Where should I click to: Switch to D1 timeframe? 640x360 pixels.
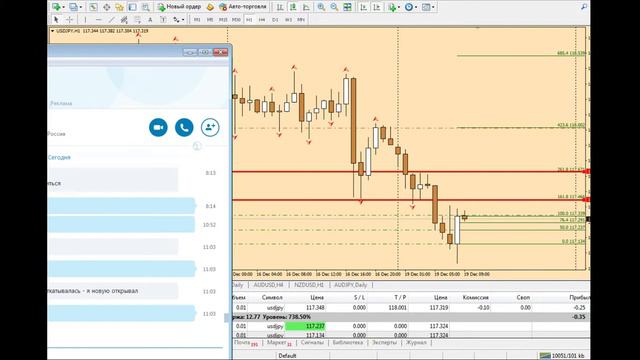click(x=275, y=20)
